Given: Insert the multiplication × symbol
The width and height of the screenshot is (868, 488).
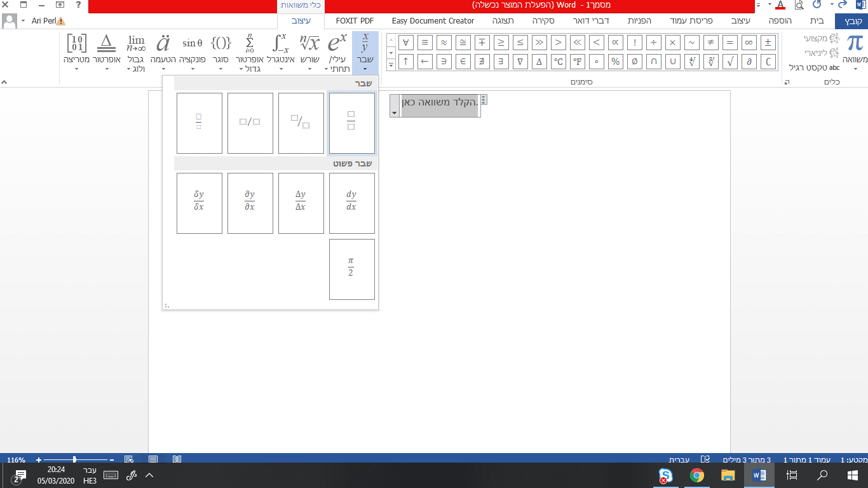Looking at the screenshot, I should 673,43.
